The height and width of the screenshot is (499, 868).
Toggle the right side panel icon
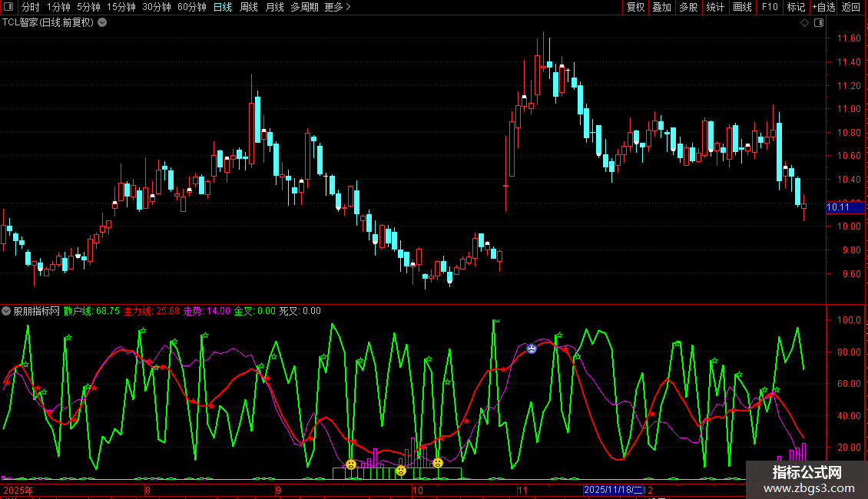pos(819,23)
